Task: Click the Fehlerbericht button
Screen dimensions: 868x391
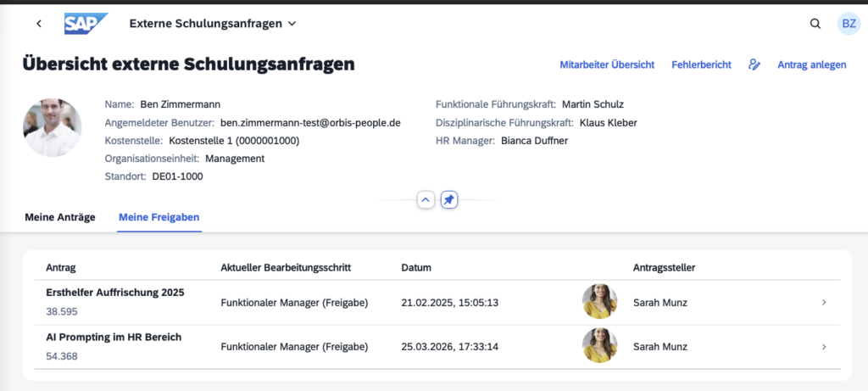Action: click(x=701, y=64)
